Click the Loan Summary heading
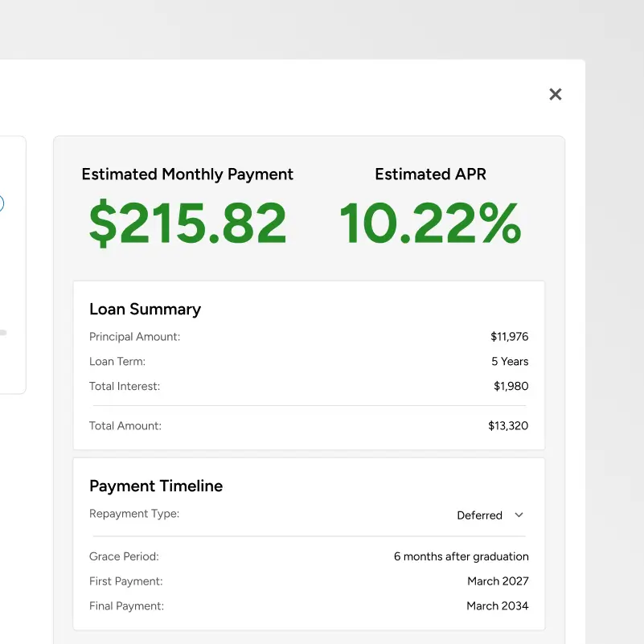 pos(145,309)
